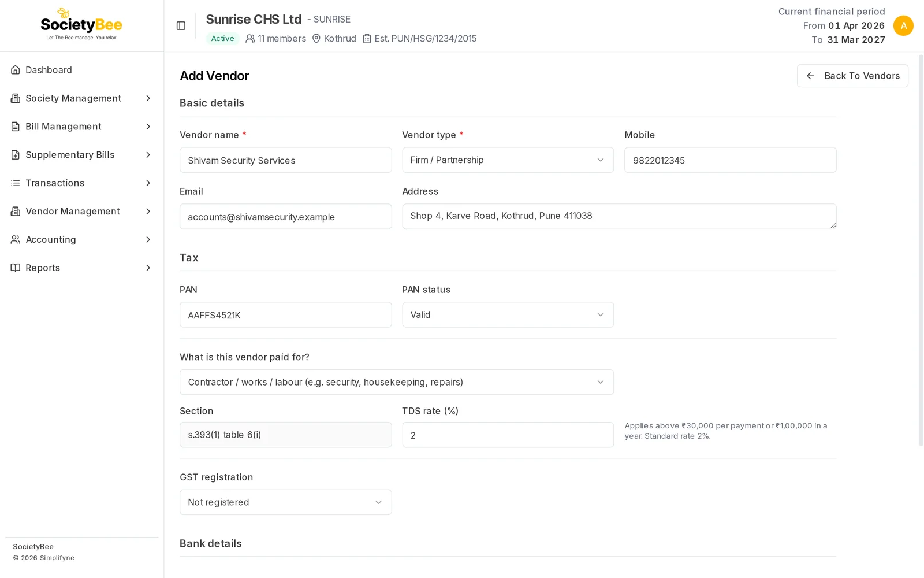The height and width of the screenshot is (578, 924).
Task: Click the Mobile number field
Action: point(731,160)
